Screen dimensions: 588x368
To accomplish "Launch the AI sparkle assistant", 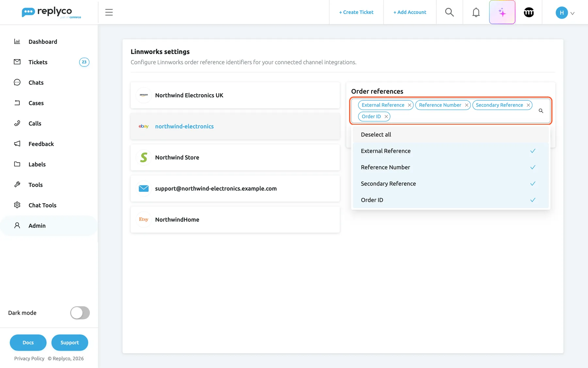I will pos(502,12).
